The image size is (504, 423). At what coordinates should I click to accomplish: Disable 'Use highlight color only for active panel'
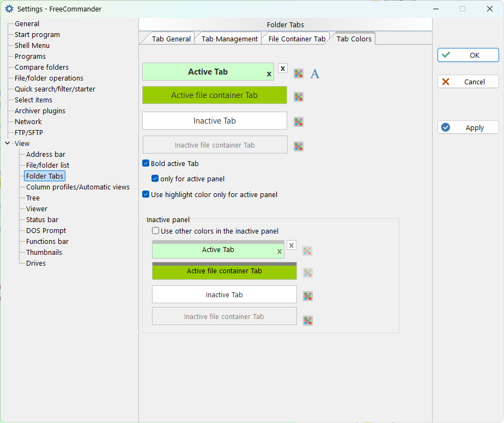[146, 194]
